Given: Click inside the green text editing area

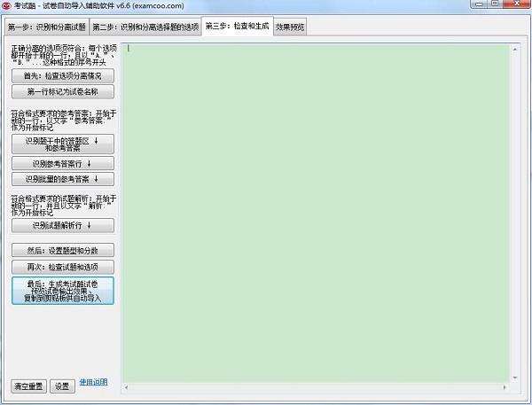Looking at the screenshot, I should [x=316, y=214].
